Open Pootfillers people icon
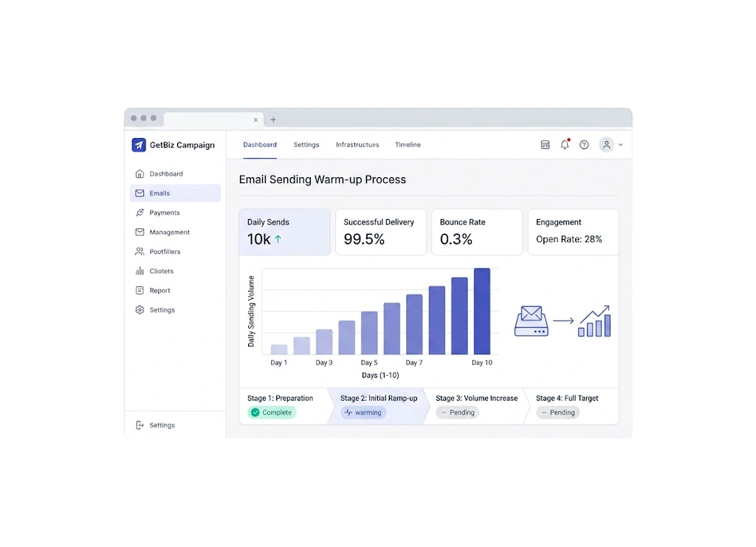Image resolution: width=756 pixels, height=547 pixels. (x=140, y=252)
